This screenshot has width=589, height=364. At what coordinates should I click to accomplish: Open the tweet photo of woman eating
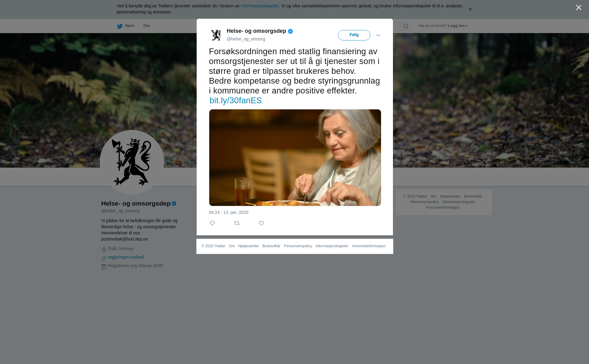pyautogui.click(x=295, y=157)
